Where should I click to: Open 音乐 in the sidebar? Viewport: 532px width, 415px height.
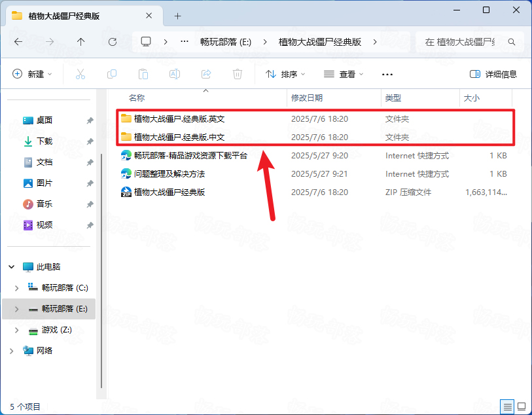(x=44, y=204)
